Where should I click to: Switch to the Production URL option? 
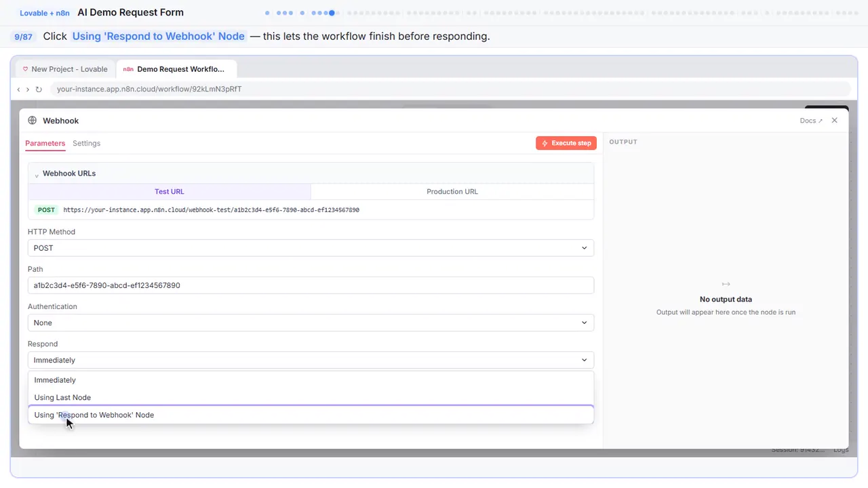coord(452,192)
